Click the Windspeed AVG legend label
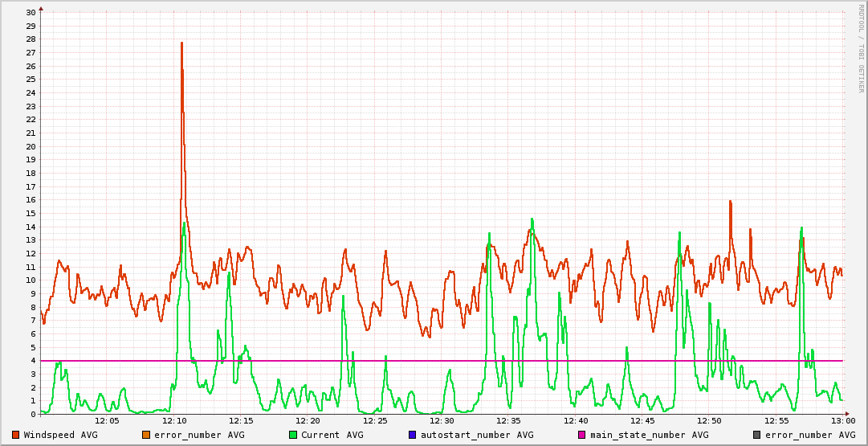 pos(60,435)
